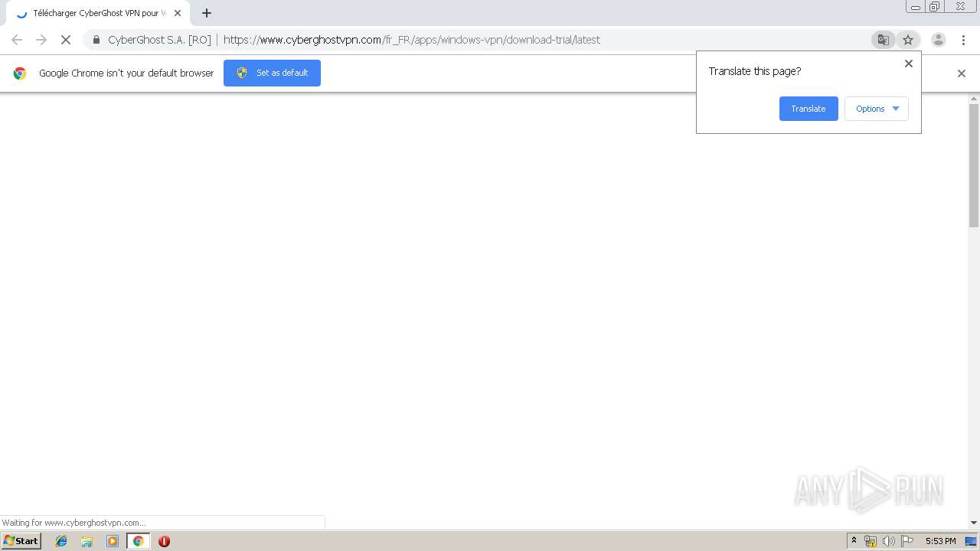Screen dimensions: 980x551
Task: View site security lock information
Action: tap(96, 40)
